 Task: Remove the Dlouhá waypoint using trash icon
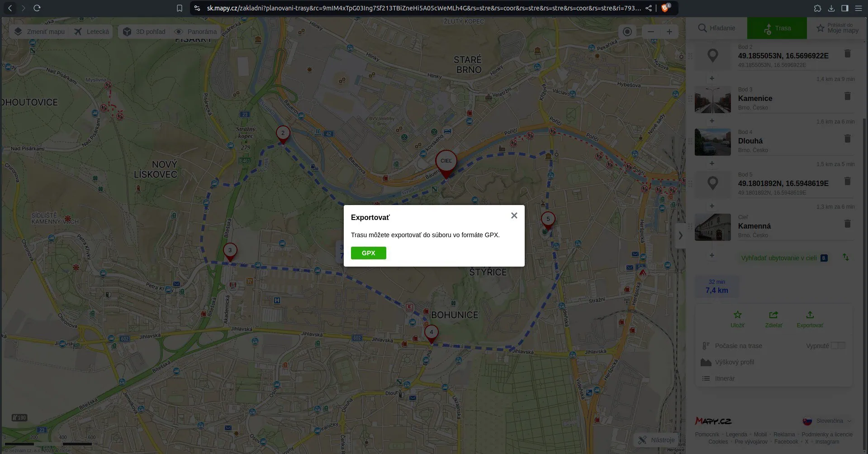[x=847, y=139]
